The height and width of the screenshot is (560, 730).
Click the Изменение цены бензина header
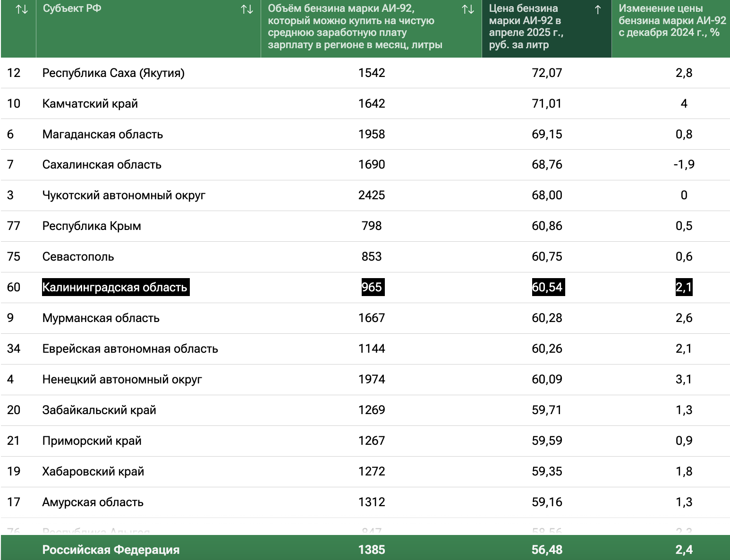(671, 29)
